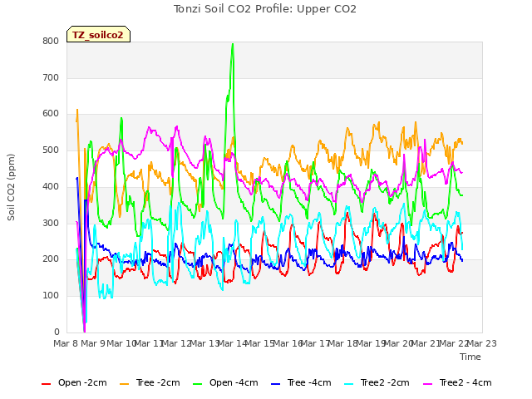Click the 500 y-axis tick label
The width and height of the screenshot is (532, 399).
point(51,150)
